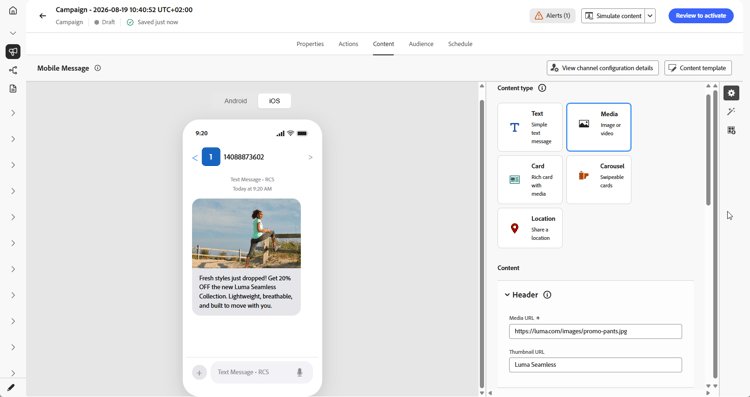Click the campaign title text
750x397 pixels.
(x=124, y=10)
